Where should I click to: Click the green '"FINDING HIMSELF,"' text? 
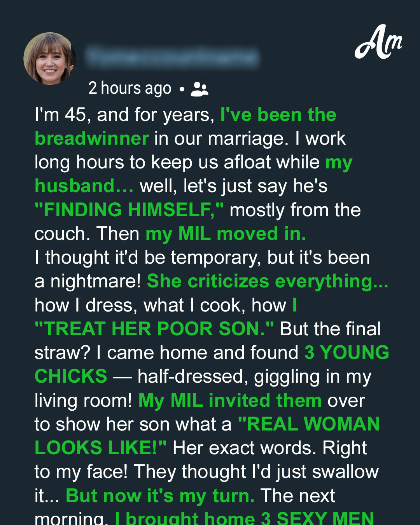pos(129,210)
